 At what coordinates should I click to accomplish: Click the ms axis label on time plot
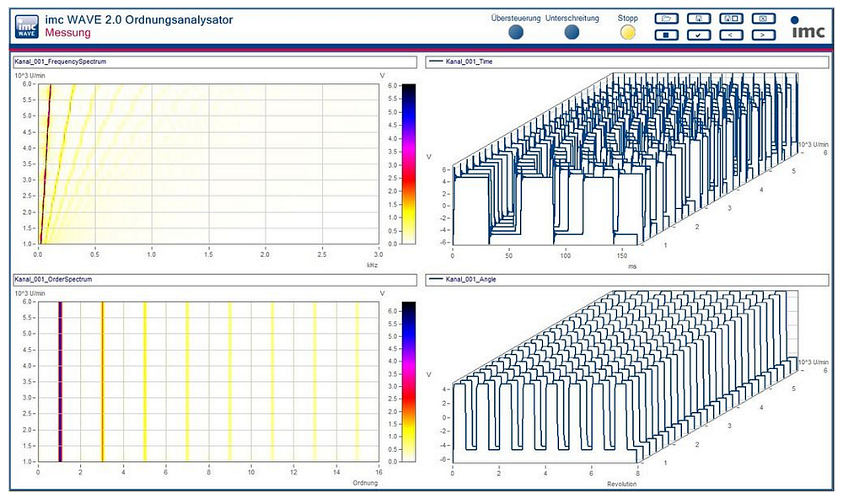(632, 266)
